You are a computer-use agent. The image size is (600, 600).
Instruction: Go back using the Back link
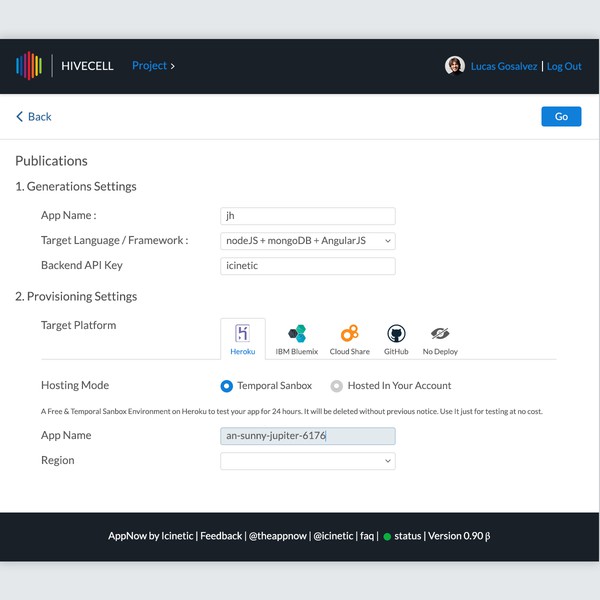34,117
